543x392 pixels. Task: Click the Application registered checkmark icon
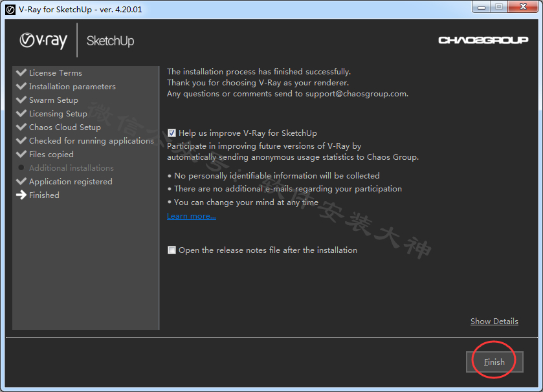pyautogui.click(x=21, y=181)
